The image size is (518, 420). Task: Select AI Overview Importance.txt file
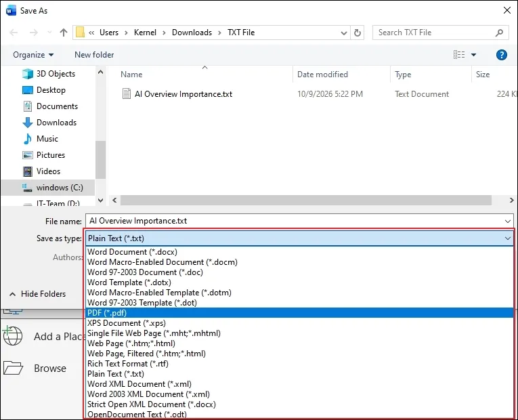[x=183, y=94]
